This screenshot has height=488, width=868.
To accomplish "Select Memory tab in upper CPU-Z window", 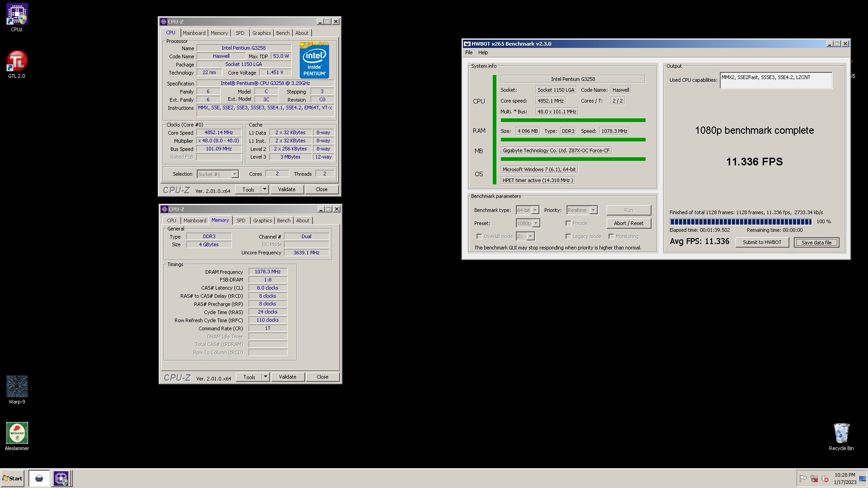I will coord(219,33).
